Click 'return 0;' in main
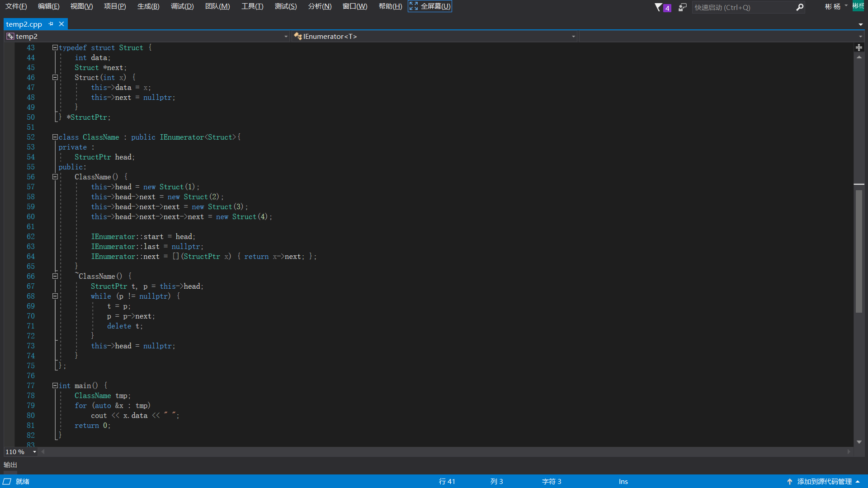Screen dimensions: 868x488 click(93, 425)
